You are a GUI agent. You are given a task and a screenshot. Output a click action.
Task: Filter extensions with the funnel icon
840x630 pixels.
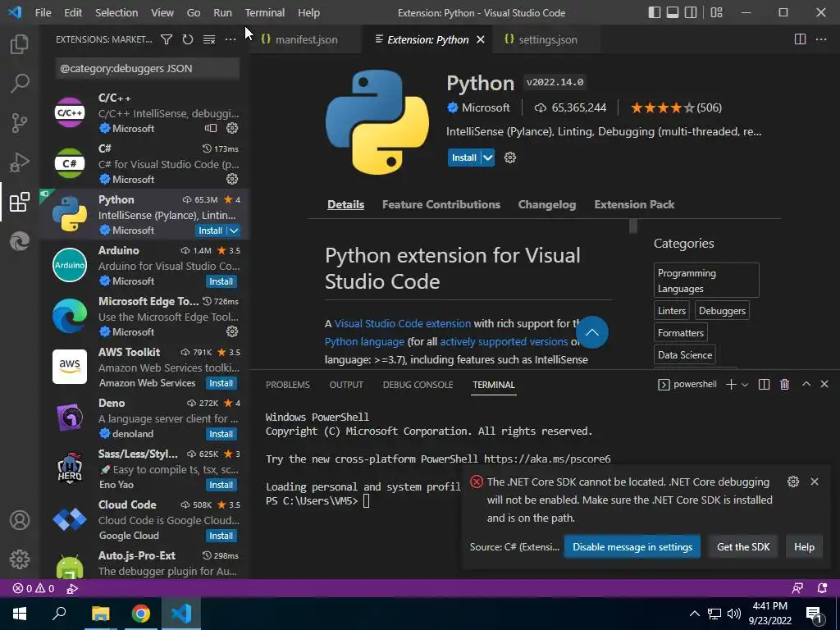point(167,39)
